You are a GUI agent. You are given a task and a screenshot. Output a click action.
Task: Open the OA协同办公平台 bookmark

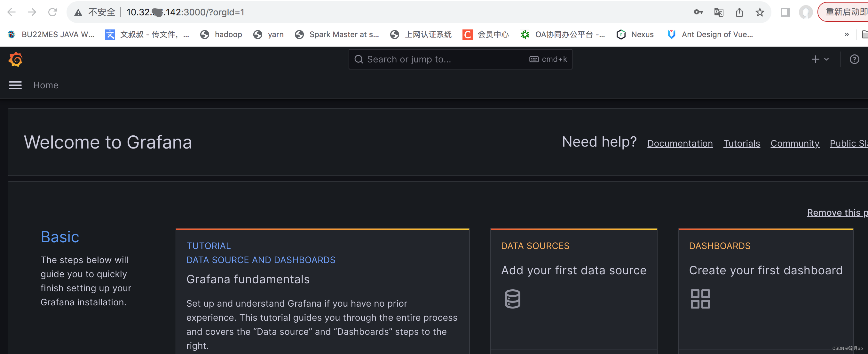coord(562,34)
